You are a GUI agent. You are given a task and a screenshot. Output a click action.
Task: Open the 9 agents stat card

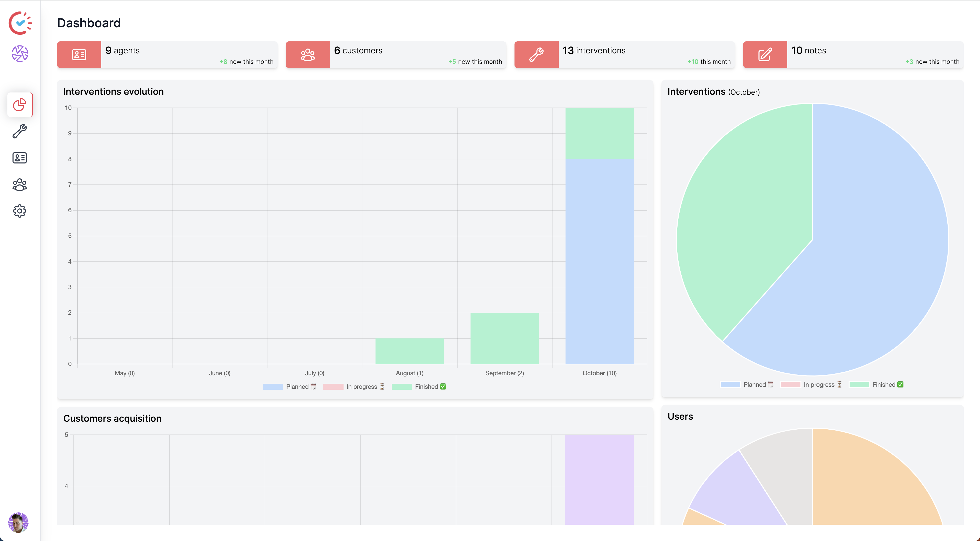click(167, 55)
